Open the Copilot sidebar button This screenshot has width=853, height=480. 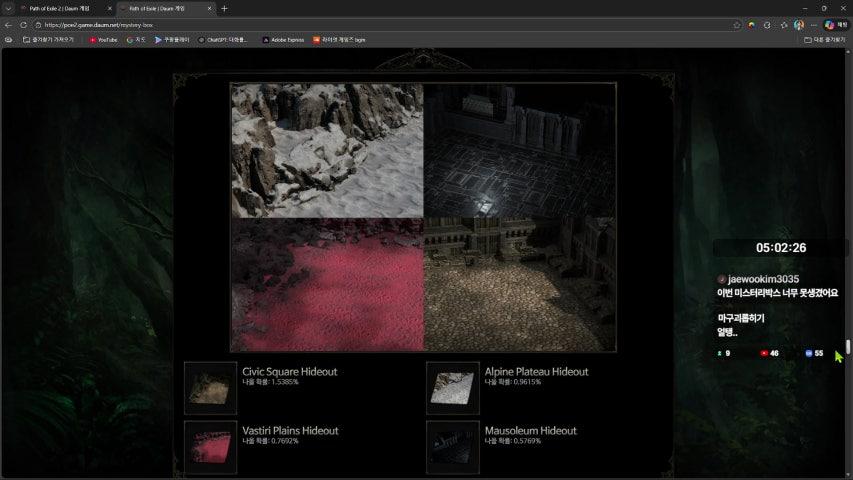(x=836, y=25)
